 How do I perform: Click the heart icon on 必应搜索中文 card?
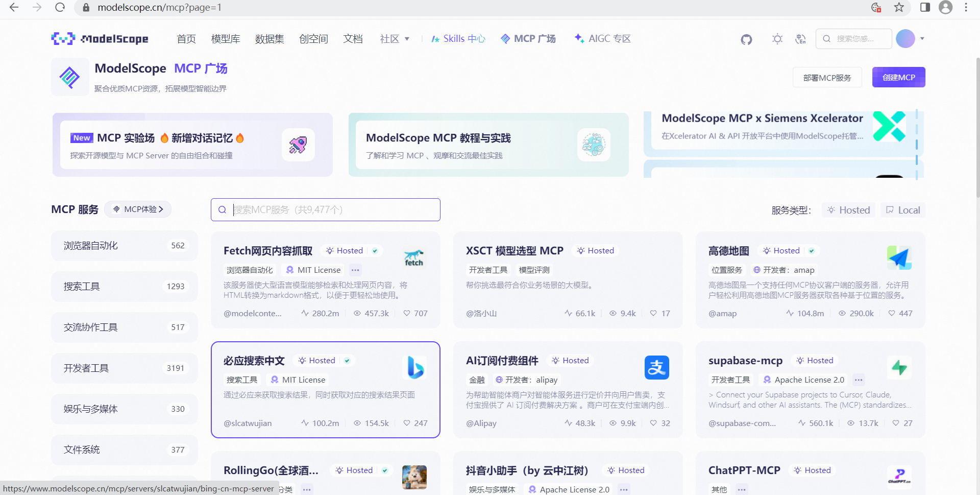(407, 423)
